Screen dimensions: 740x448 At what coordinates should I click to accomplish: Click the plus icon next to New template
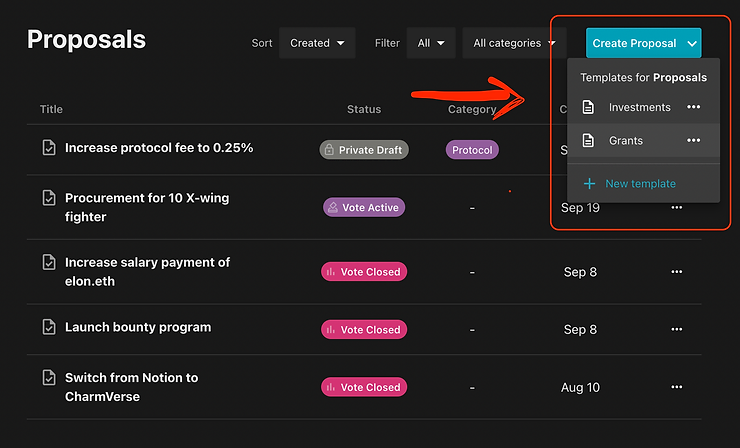589,184
